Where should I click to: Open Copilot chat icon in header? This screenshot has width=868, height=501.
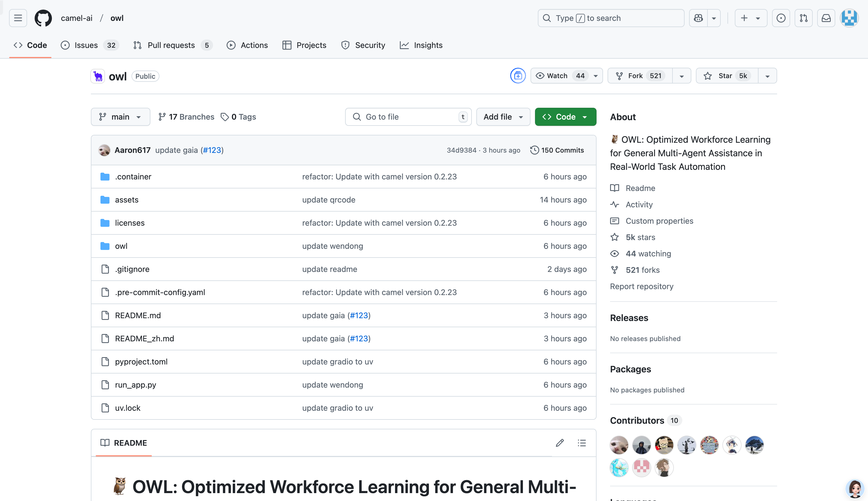698,18
